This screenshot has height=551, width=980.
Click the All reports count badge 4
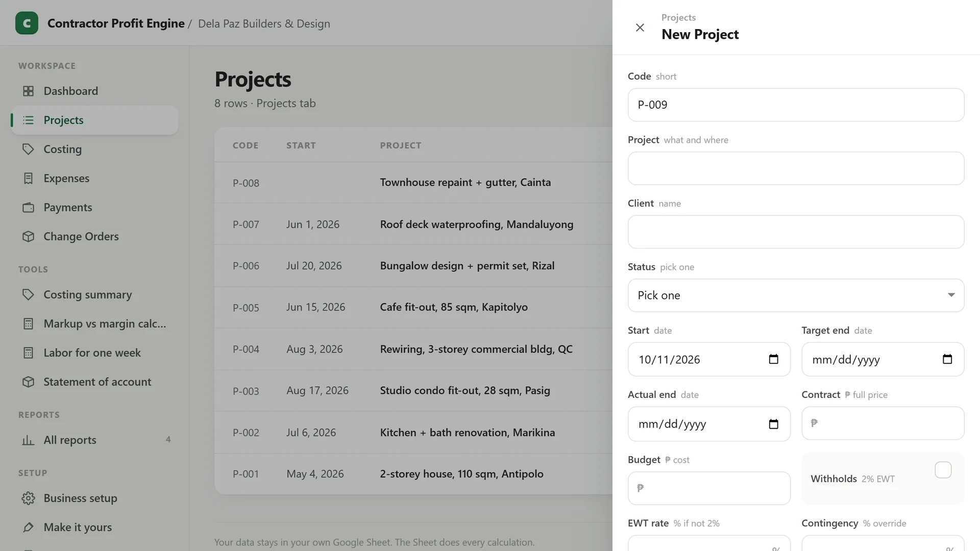tap(168, 440)
